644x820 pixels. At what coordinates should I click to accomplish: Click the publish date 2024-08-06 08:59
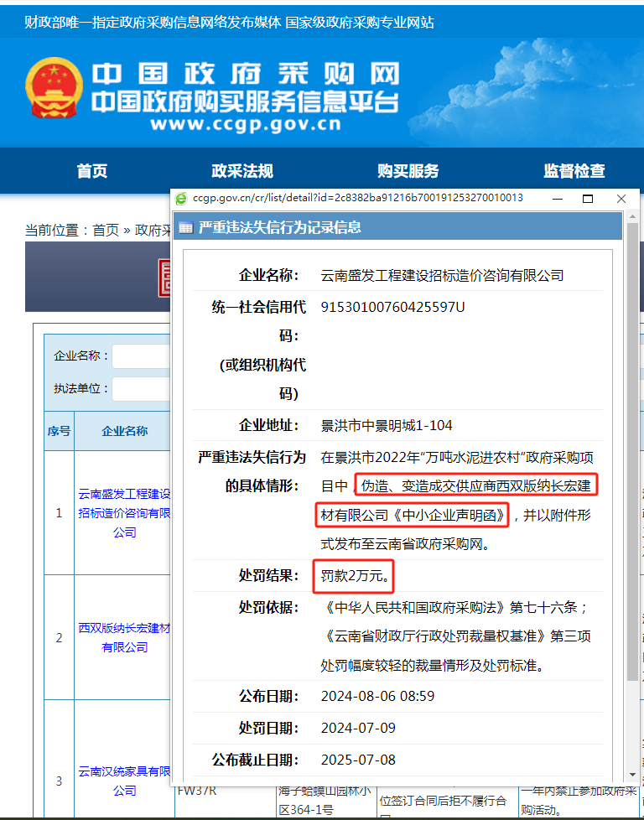point(377,697)
